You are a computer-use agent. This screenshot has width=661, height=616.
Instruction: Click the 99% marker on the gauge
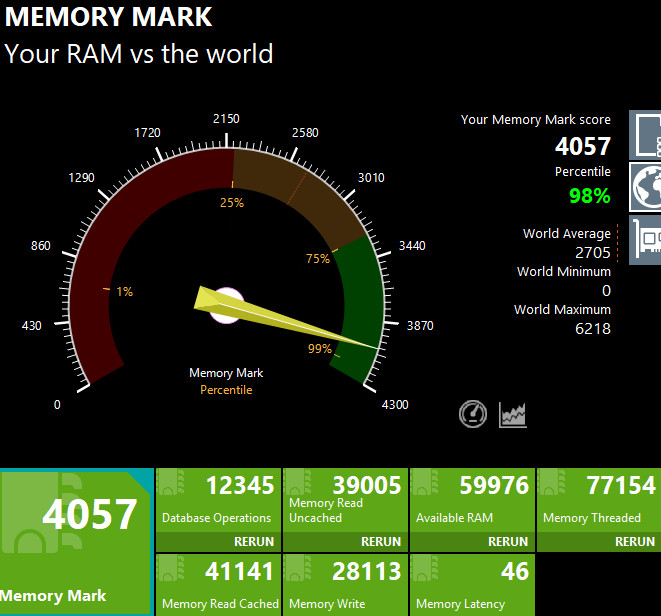pos(320,349)
